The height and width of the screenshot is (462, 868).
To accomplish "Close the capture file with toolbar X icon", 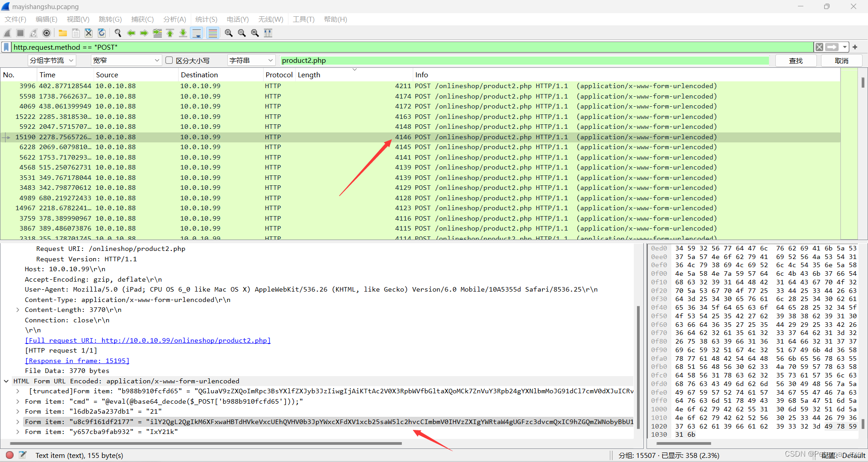I will (x=89, y=33).
